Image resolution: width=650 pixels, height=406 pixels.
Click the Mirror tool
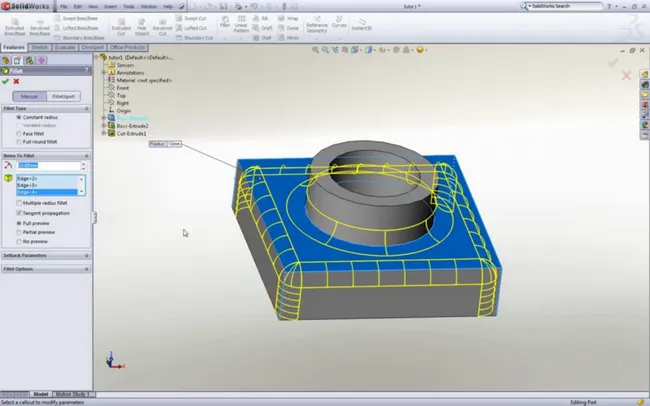click(289, 37)
